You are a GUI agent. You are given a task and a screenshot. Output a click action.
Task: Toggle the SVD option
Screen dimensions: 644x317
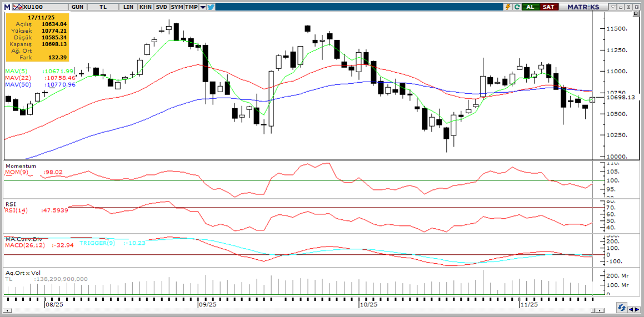pyautogui.click(x=161, y=7)
